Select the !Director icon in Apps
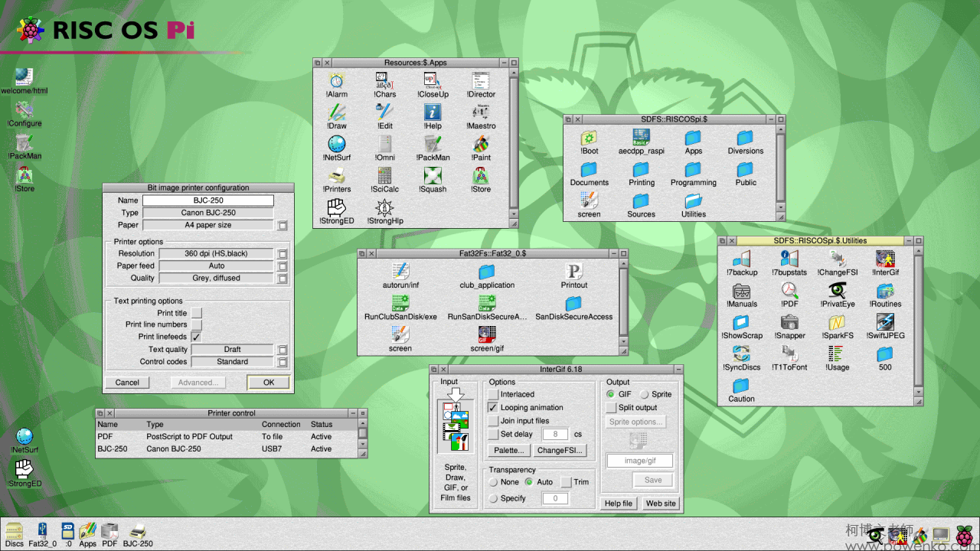 click(481, 84)
